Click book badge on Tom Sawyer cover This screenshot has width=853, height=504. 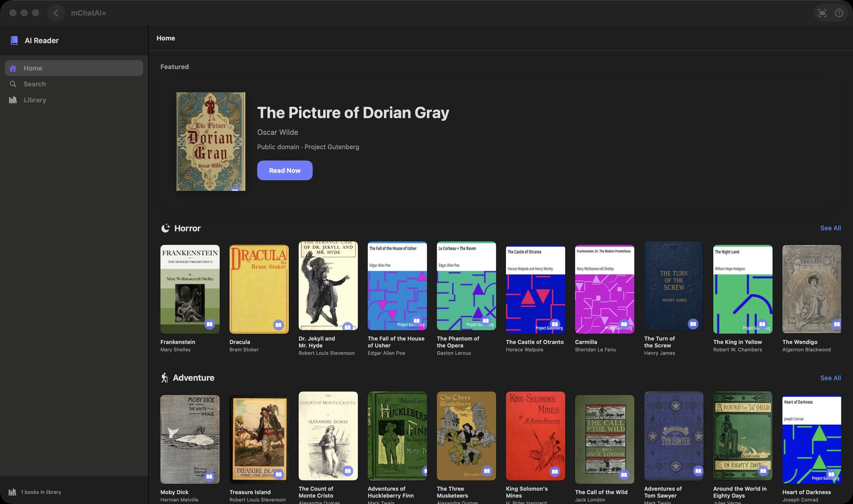click(x=698, y=471)
